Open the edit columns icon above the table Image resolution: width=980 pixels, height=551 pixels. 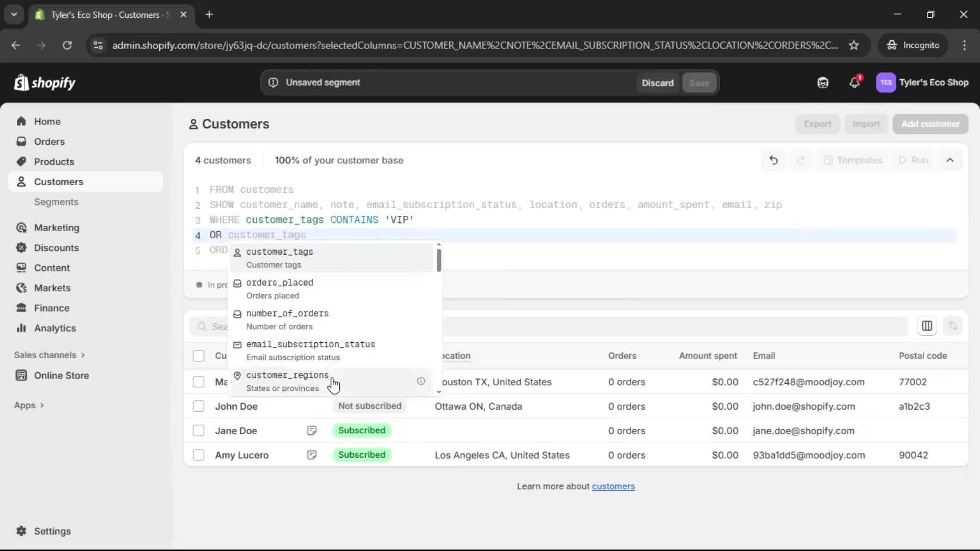coord(927,325)
